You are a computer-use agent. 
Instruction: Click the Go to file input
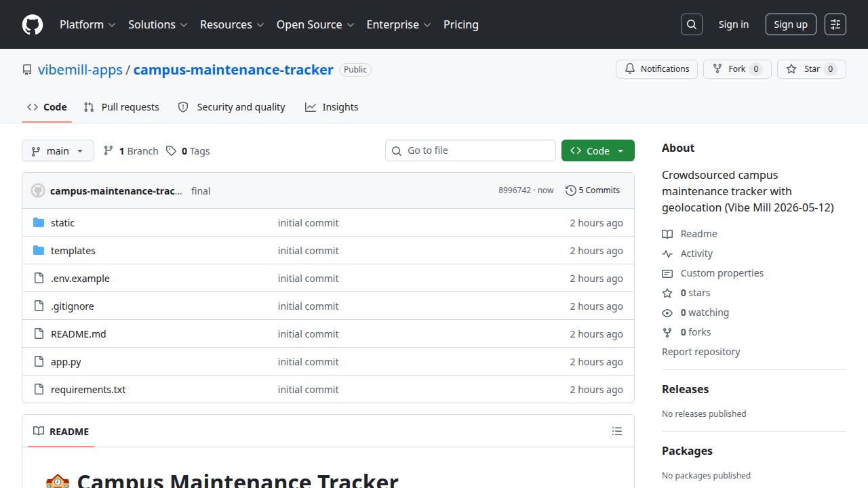click(471, 150)
